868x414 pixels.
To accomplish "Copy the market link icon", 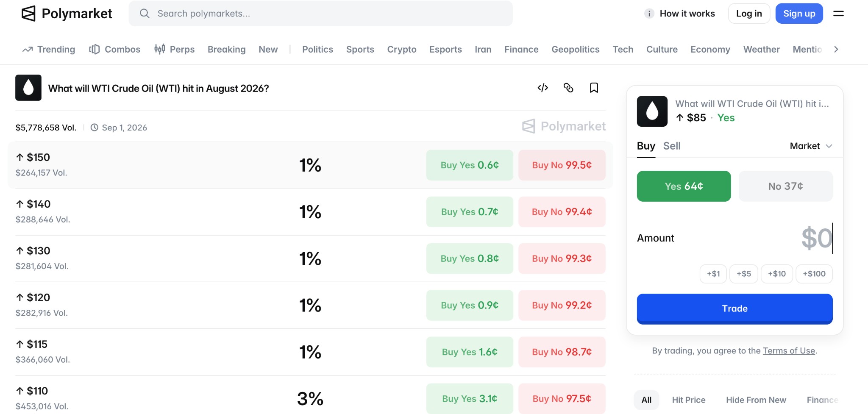I will point(568,88).
